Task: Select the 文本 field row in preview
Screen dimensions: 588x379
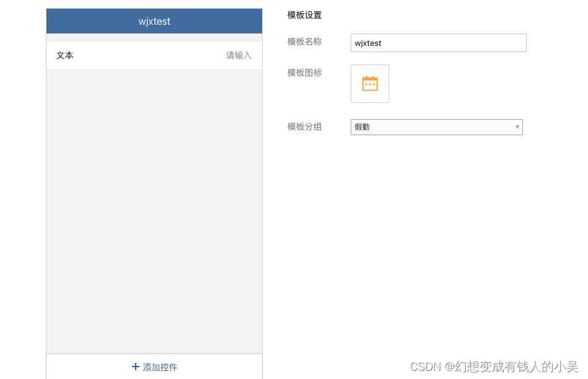Action: 154,56
